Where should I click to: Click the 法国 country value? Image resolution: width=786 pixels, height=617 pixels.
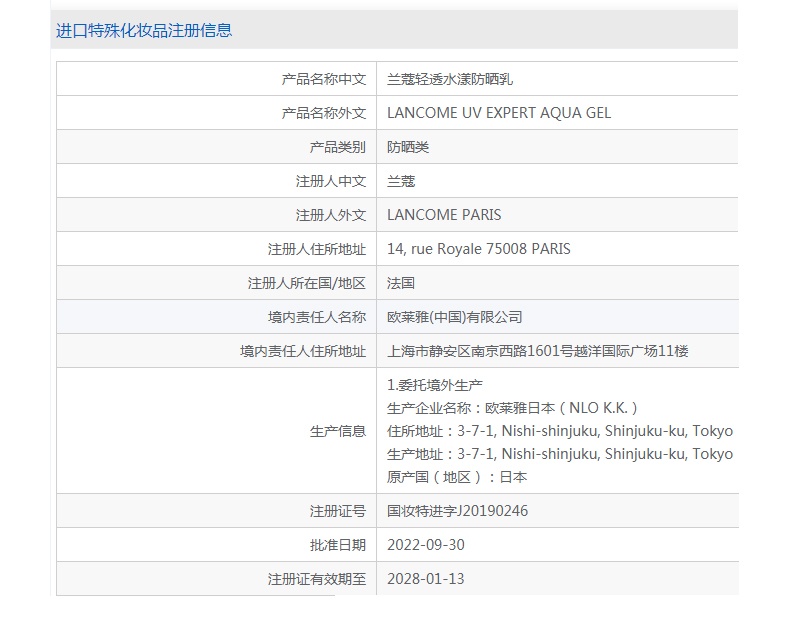click(x=401, y=283)
